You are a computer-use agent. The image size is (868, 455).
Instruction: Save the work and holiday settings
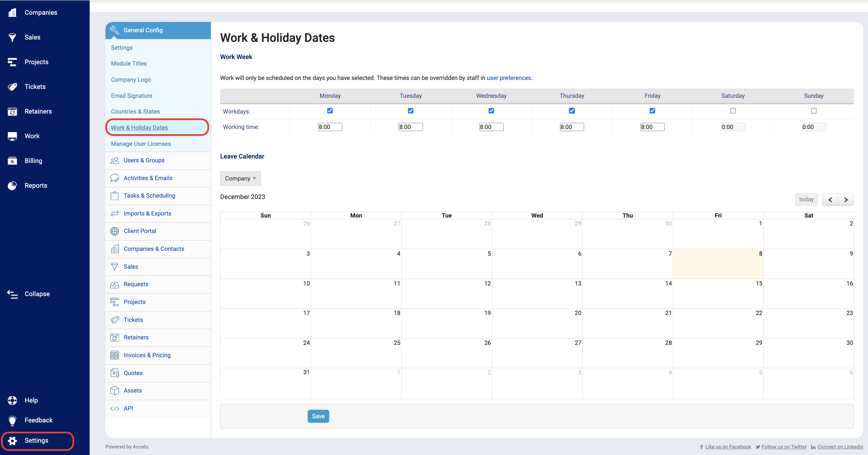318,416
